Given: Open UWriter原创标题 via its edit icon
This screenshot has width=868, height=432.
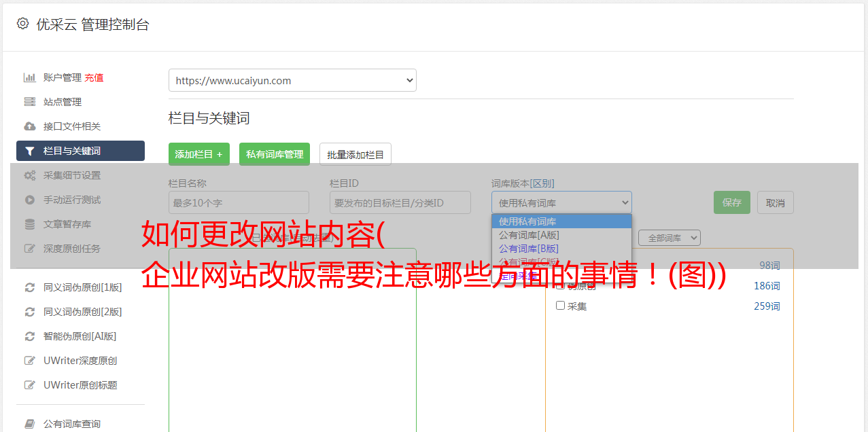Looking at the screenshot, I should (x=30, y=385).
